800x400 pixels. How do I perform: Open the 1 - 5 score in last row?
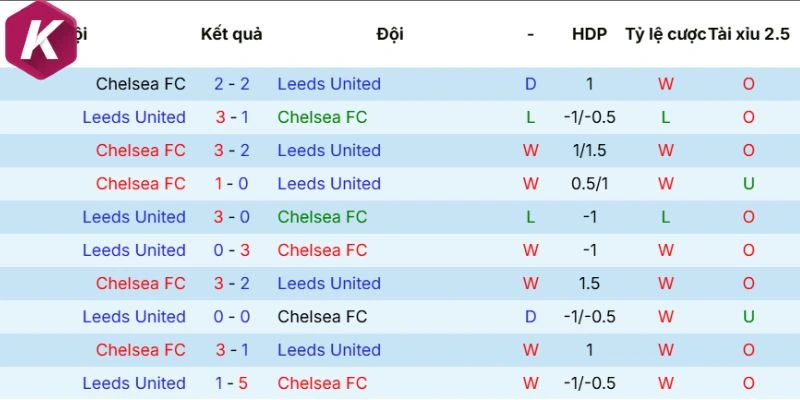pos(232,383)
